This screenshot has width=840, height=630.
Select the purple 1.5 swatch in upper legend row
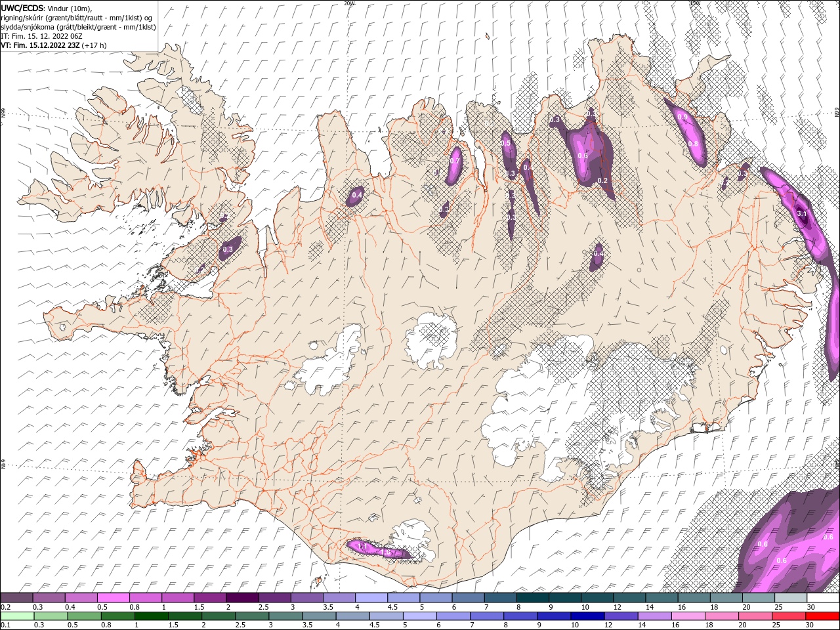click(x=210, y=598)
